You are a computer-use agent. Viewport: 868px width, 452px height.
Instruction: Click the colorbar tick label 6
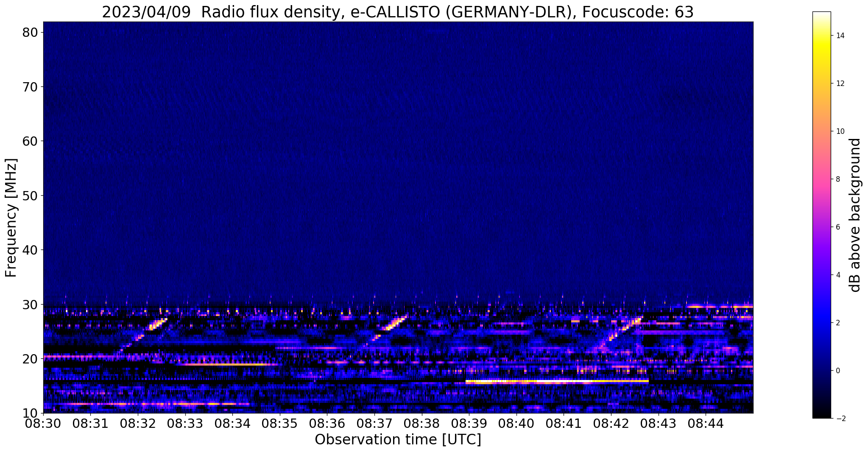[x=837, y=227]
